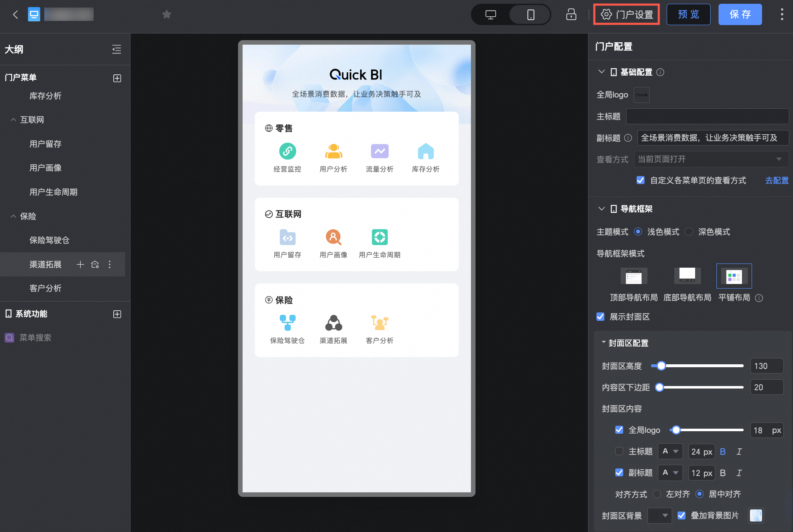Open 副标题 font color dropdown
The height and width of the screenshot is (532, 793).
click(x=670, y=473)
